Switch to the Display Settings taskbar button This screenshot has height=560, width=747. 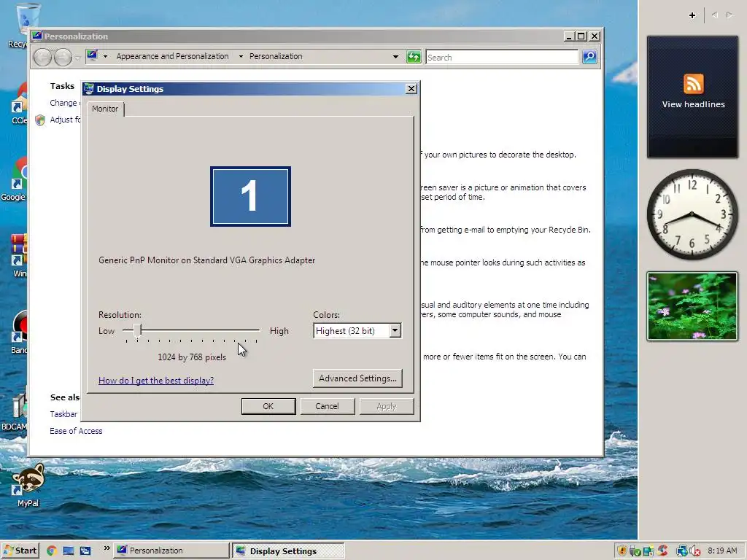[x=288, y=551]
